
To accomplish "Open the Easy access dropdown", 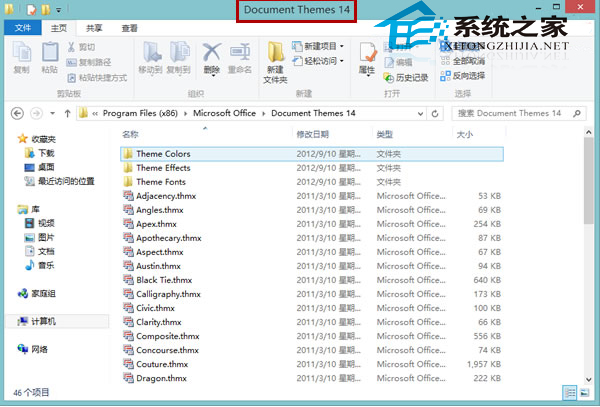I will (x=318, y=61).
